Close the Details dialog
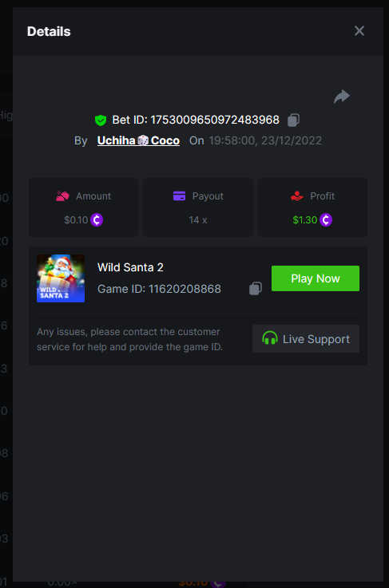The width and height of the screenshot is (389, 588). pos(359,31)
